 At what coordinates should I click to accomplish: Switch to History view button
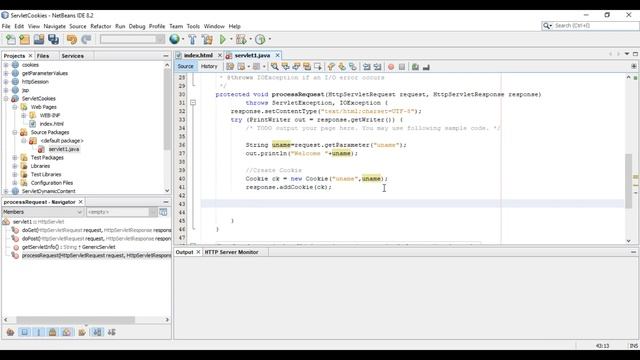point(209,66)
